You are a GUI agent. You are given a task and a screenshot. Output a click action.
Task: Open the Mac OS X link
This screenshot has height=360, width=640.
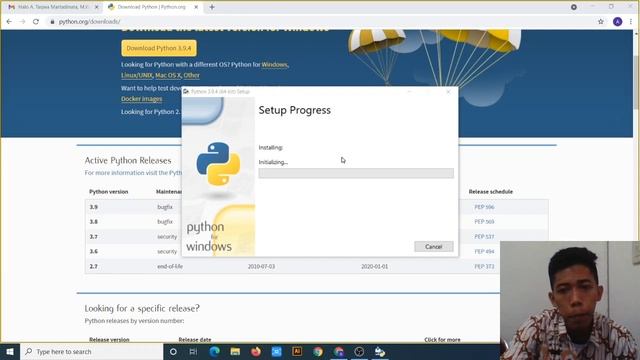(x=168, y=75)
